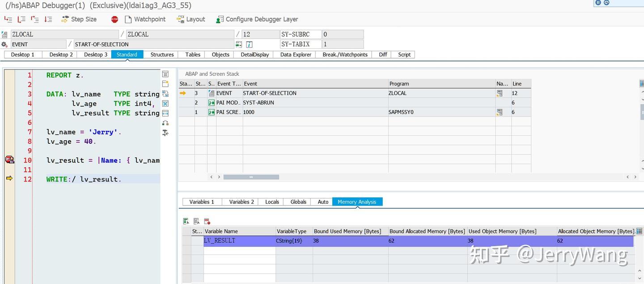The image size is (644, 284).
Task: Click the navigate-to-current-statement icon
Action: click(x=239, y=44)
